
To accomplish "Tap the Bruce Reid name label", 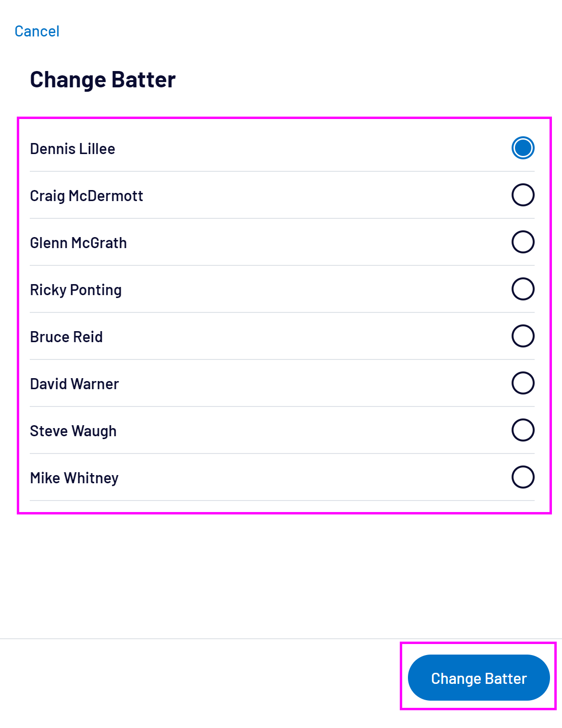I will [66, 337].
